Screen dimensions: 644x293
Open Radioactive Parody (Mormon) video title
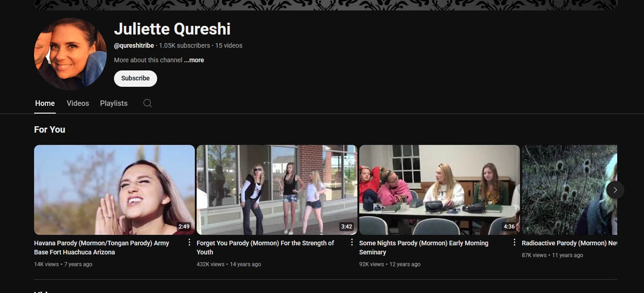pos(570,243)
